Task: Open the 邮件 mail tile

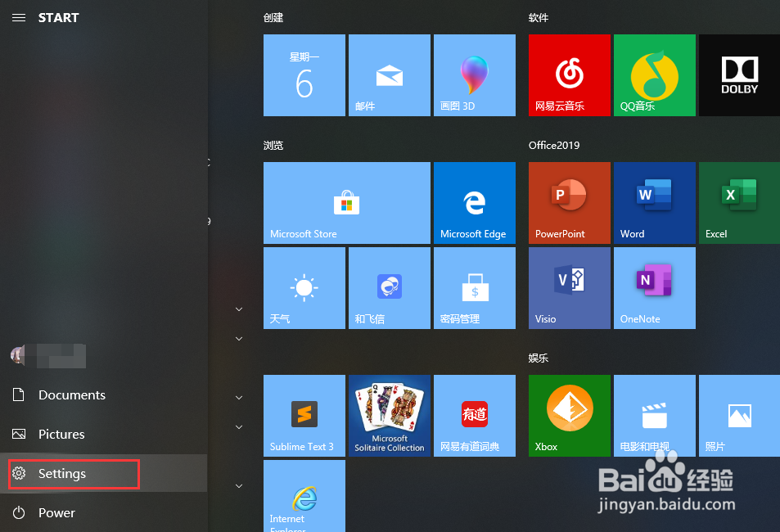Action: click(x=390, y=75)
